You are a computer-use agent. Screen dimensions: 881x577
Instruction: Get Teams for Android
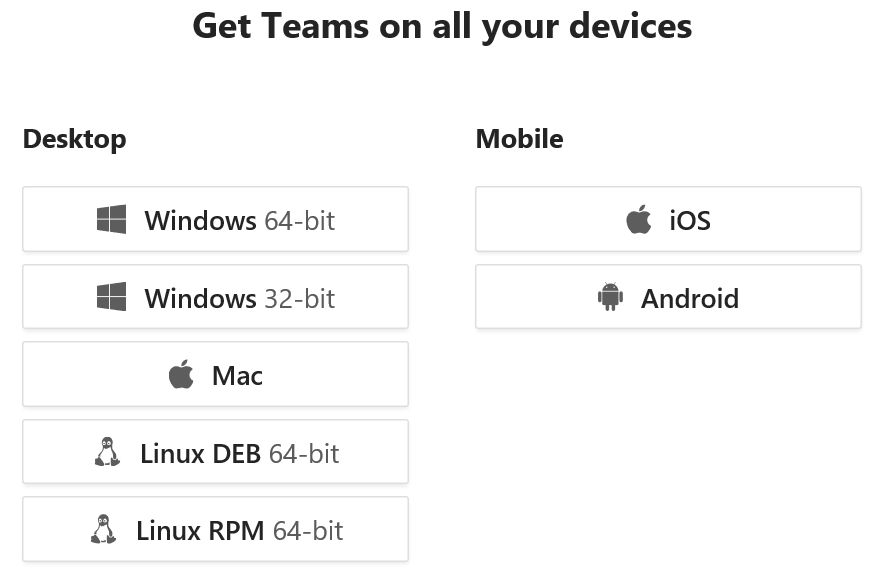tap(668, 297)
